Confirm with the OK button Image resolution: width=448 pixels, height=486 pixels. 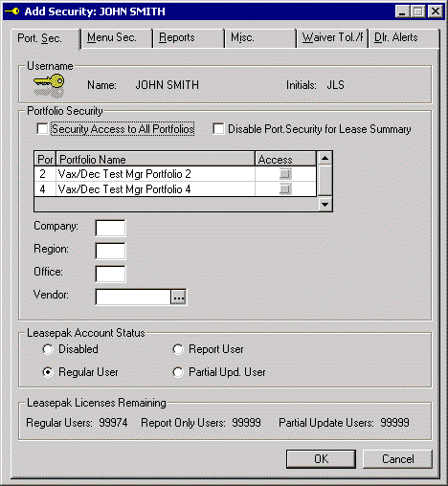click(x=321, y=459)
